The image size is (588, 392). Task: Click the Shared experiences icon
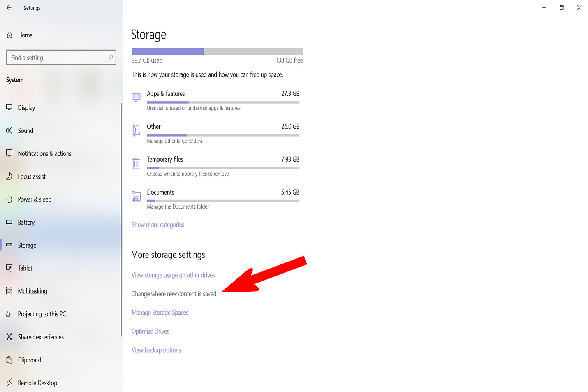coord(9,337)
